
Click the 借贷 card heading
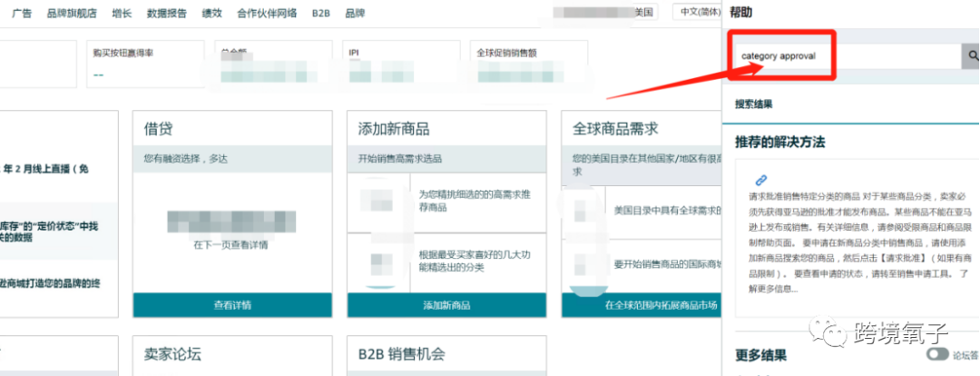point(159,130)
